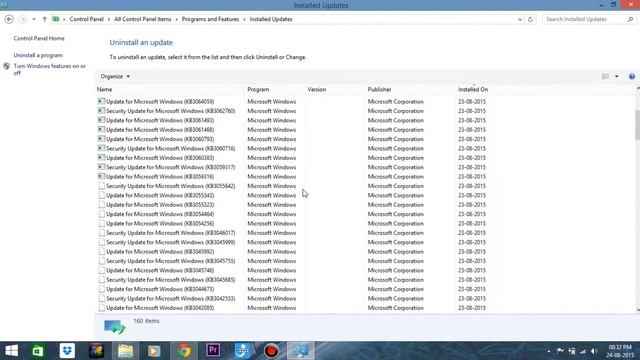Click the search magnifier icon
640x360 pixels.
630,19
